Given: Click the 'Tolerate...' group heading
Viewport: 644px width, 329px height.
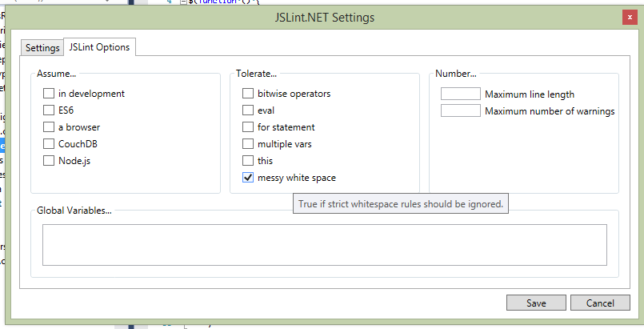Looking at the screenshot, I should pos(256,74).
